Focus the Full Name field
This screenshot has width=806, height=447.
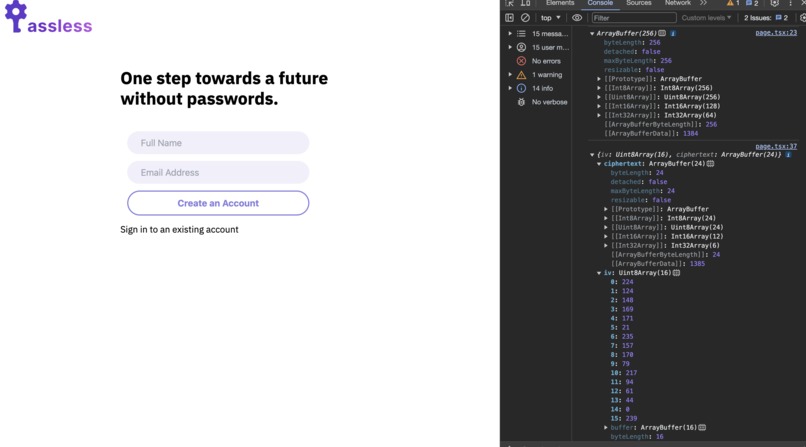coord(218,143)
